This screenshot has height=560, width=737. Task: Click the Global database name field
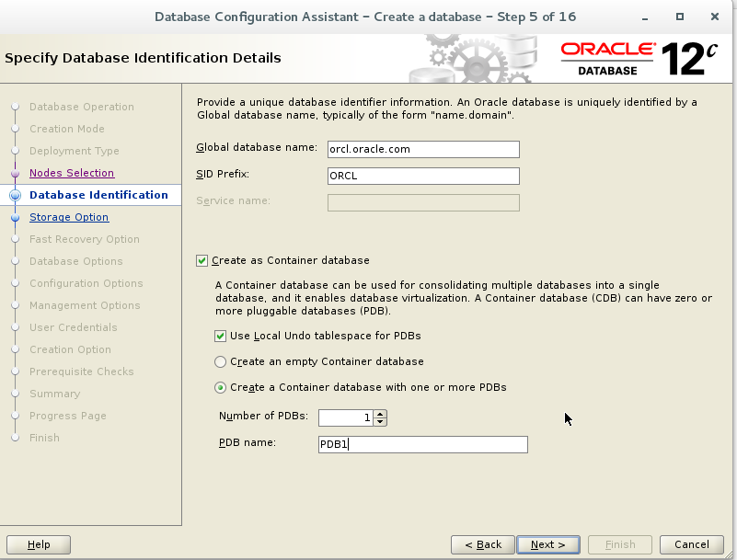tap(423, 149)
